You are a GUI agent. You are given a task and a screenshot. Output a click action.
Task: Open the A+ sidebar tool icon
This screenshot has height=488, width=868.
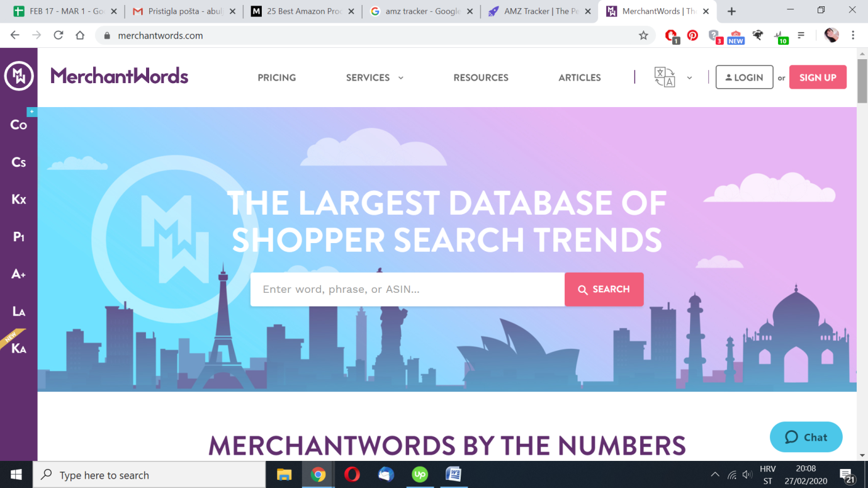18,274
